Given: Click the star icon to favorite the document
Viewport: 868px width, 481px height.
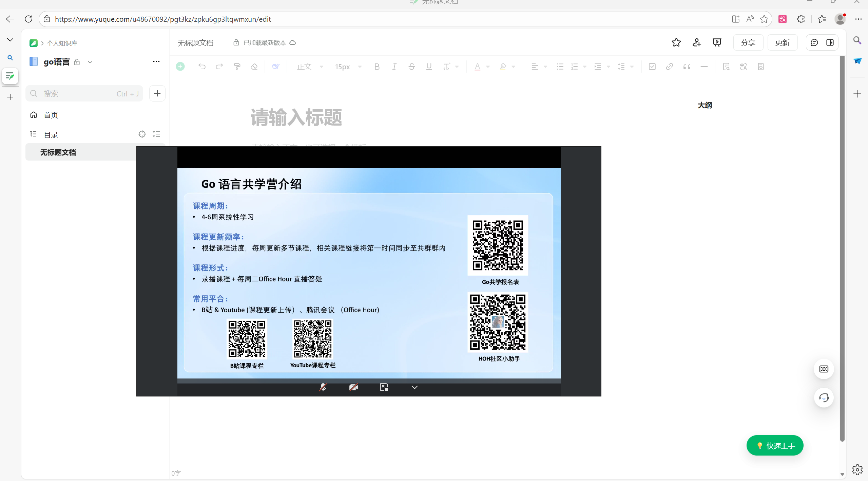Looking at the screenshot, I should [x=676, y=42].
